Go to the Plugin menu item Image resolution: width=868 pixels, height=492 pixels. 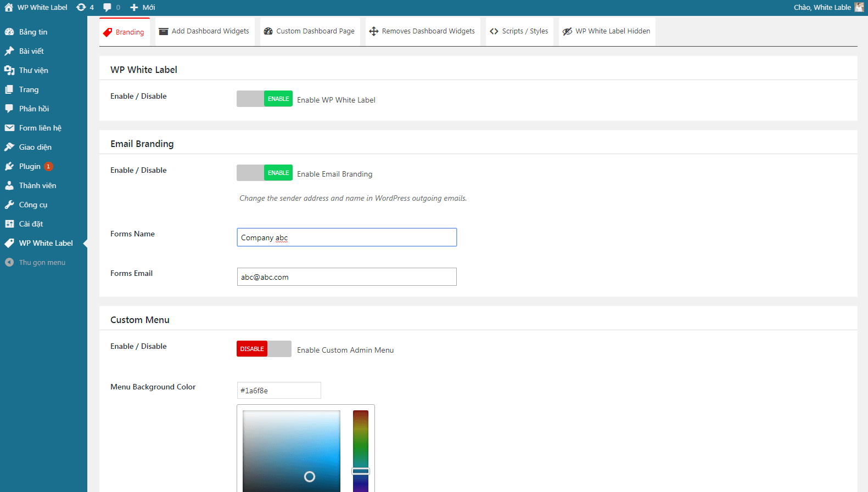tap(43, 166)
